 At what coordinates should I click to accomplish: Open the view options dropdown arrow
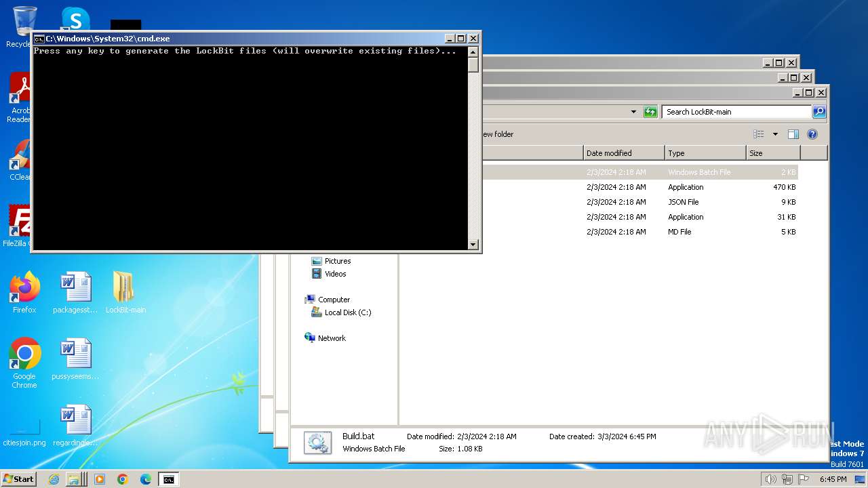point(775,134)
